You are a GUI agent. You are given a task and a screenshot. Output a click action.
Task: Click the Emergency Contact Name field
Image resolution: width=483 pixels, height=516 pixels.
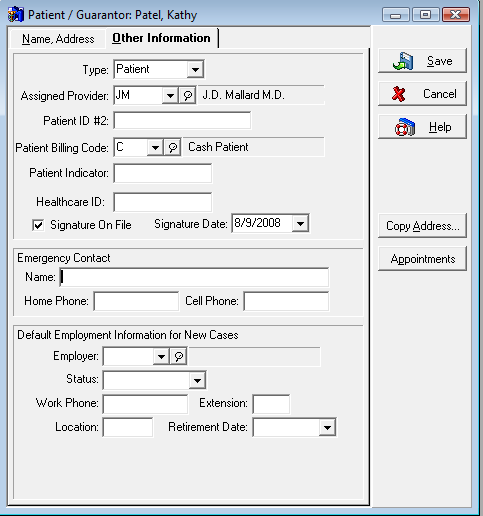[x=194, y=277]
